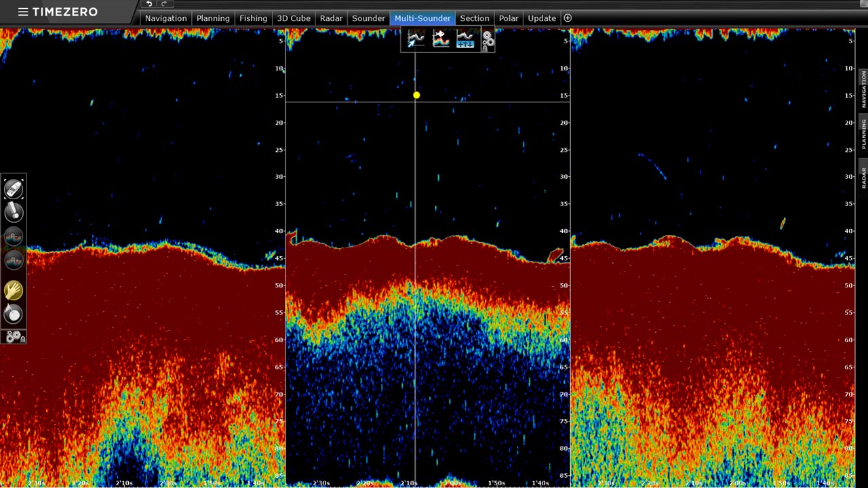The image size is (868, 488).
Task: Click the exclamation alert icon
Action: [x=14, y=212]
